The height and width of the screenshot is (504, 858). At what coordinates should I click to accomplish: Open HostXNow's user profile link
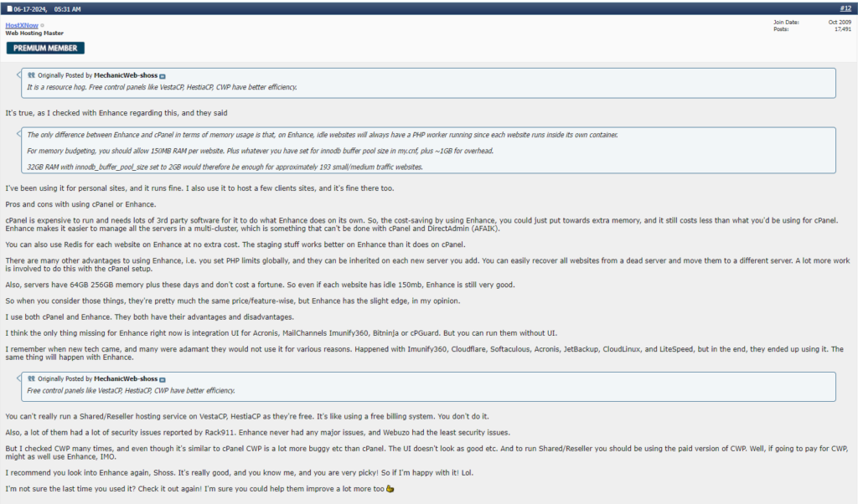click(22, 26)
